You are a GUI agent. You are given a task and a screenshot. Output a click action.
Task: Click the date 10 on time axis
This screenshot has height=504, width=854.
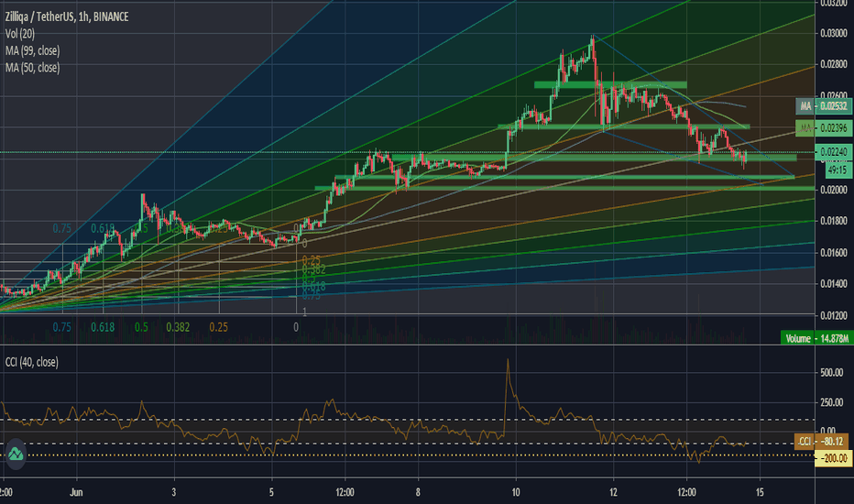point(515,492)
